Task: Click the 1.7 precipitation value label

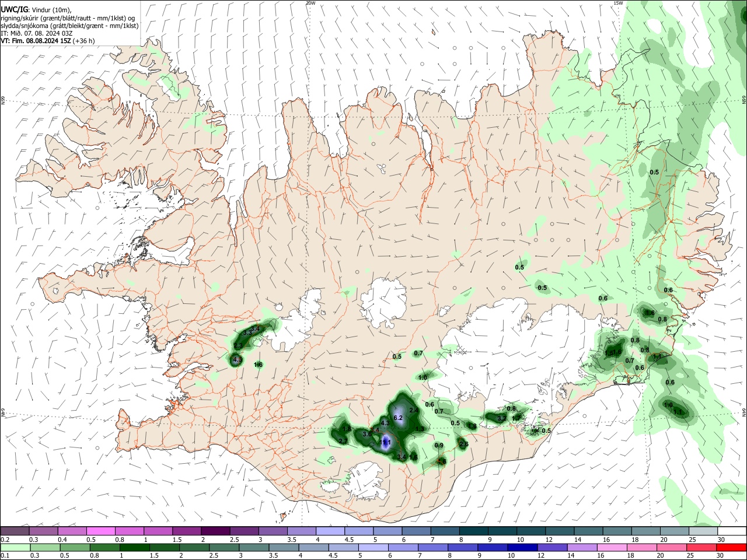Action: click(516, 418)
